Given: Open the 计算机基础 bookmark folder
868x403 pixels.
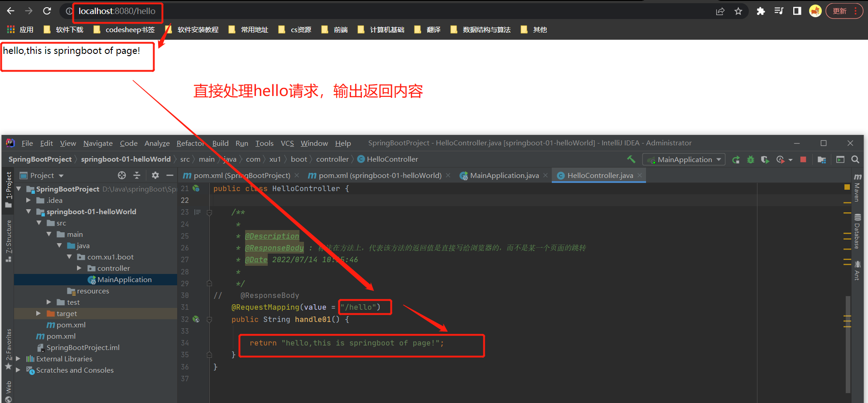Looking at the screenshot, I should 381,29.
